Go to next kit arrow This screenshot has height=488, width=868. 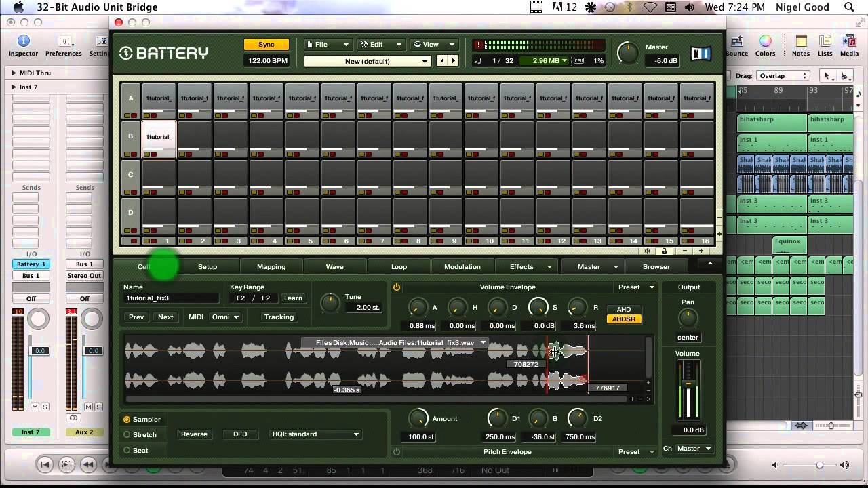pos(454,61)
